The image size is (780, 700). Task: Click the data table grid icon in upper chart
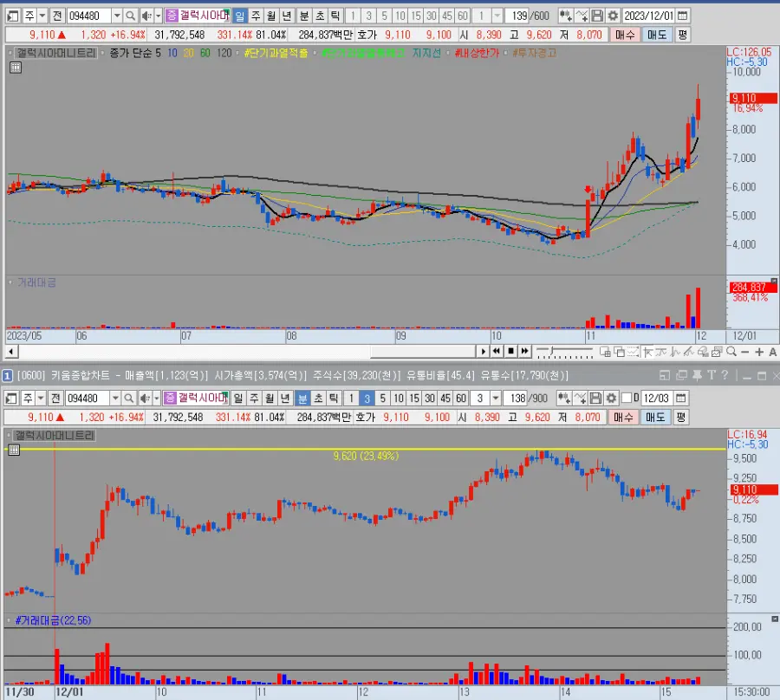pos(16,68)
